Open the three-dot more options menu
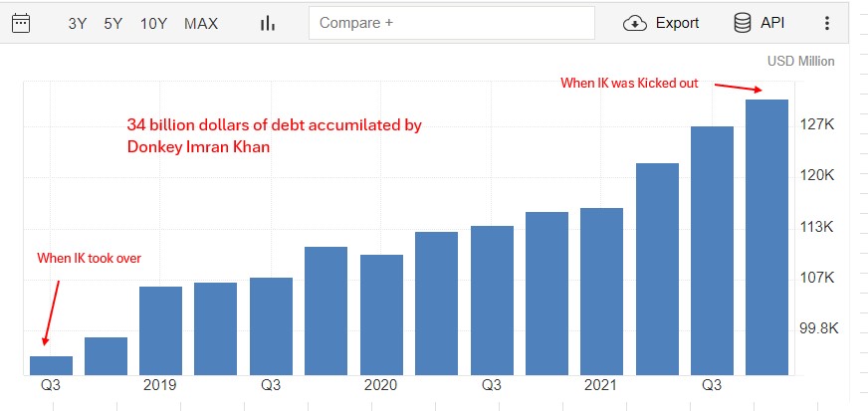The width and height of the screenshot is (868, 411). point(827,23)
